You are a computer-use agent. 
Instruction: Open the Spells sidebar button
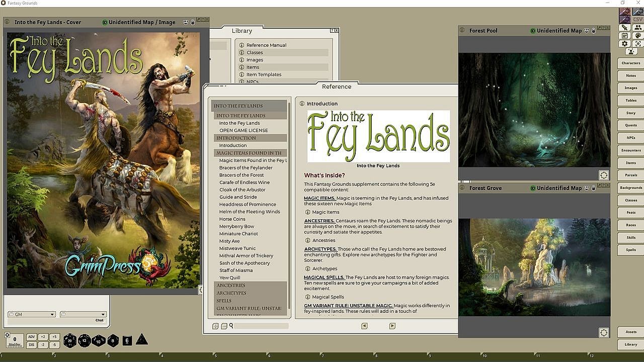[x=631, y=250]
